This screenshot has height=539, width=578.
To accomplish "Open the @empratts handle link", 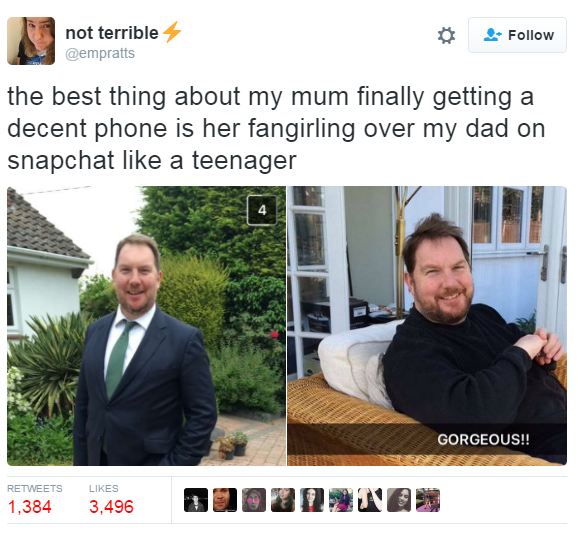I will [100, 53].
